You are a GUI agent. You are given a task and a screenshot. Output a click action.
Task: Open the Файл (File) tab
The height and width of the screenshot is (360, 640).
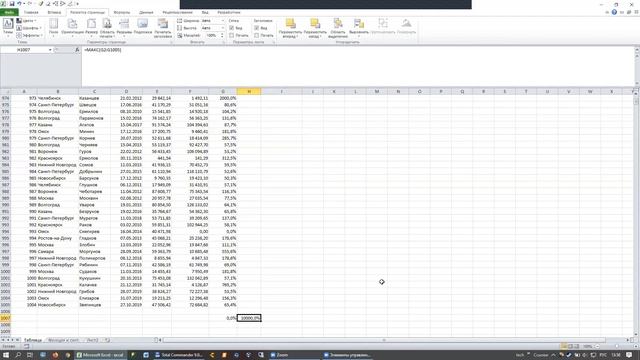(x=9, y=12)
